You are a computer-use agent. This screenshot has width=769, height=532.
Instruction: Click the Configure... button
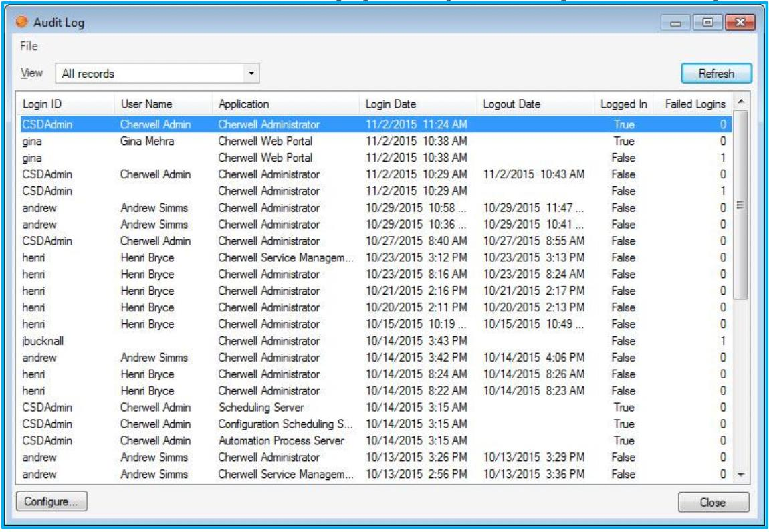pyautogui.click(x=51, y=501)
